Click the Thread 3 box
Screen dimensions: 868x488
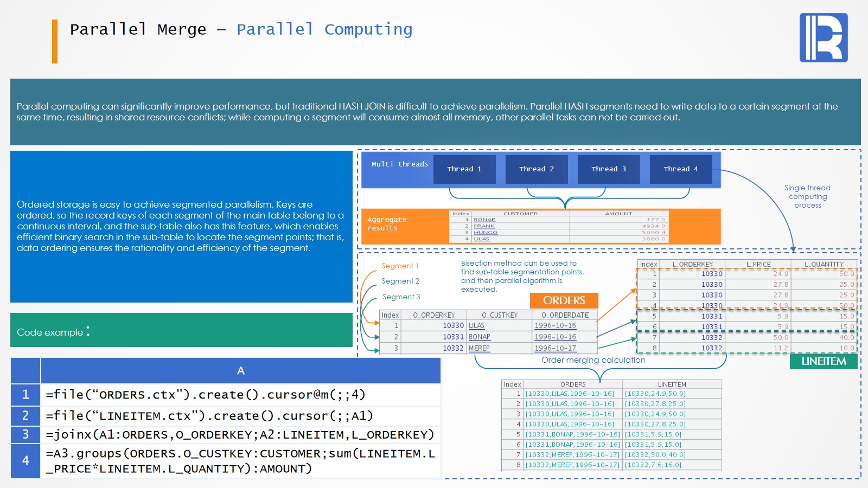[x=609, y=169]
